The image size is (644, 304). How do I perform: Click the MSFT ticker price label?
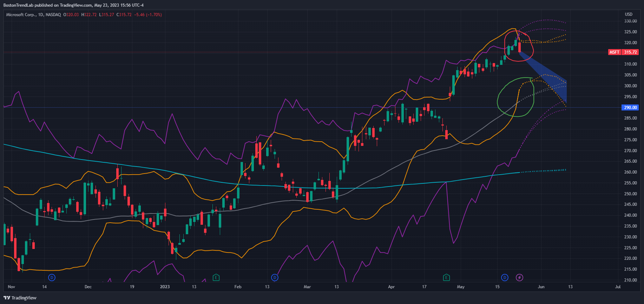(615, 52)
